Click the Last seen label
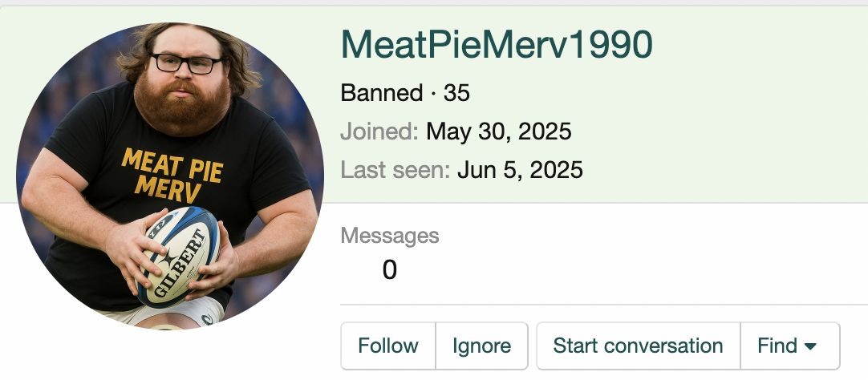This screenshot has height=380, width=868. [395, 170]
